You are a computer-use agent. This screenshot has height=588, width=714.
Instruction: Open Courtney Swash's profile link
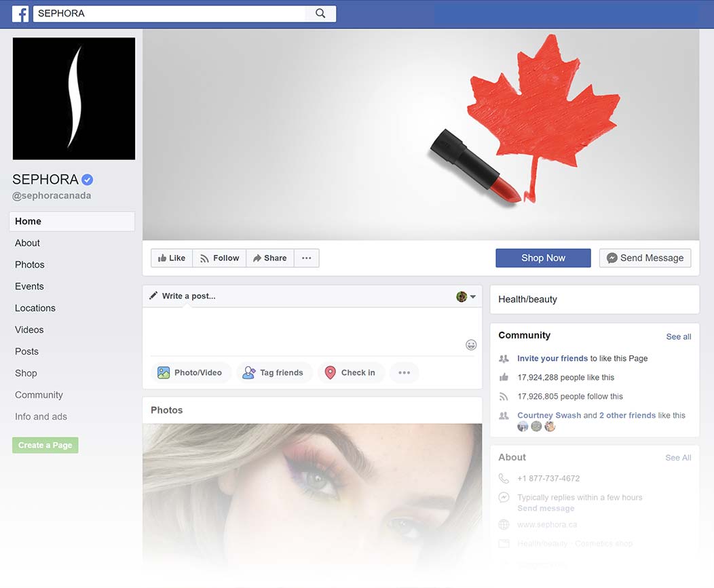point(549,416)
